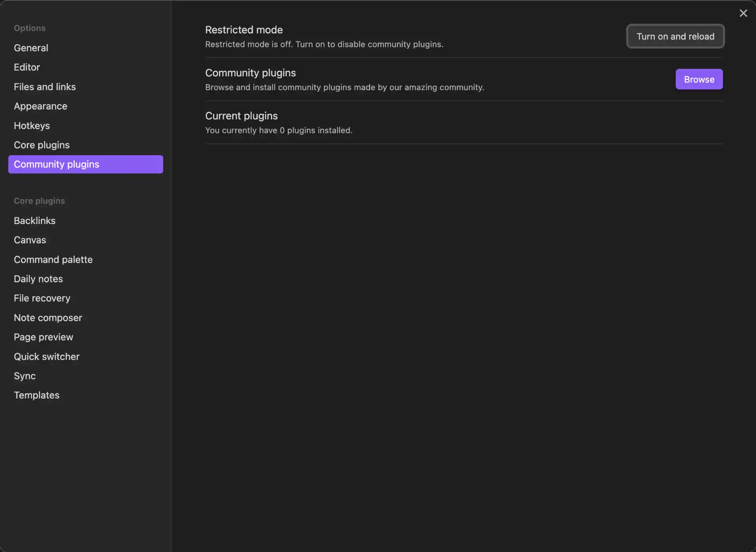Go to File recovery settings

click(42, 298)
